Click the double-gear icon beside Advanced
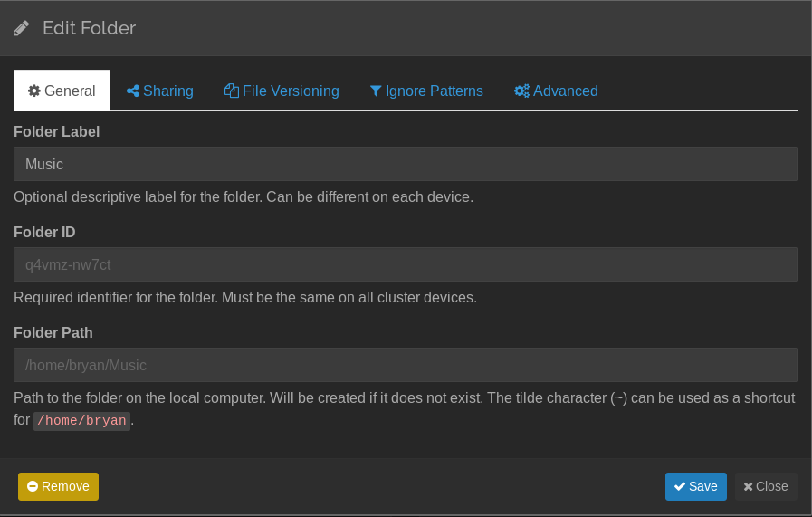 [521, 91]
